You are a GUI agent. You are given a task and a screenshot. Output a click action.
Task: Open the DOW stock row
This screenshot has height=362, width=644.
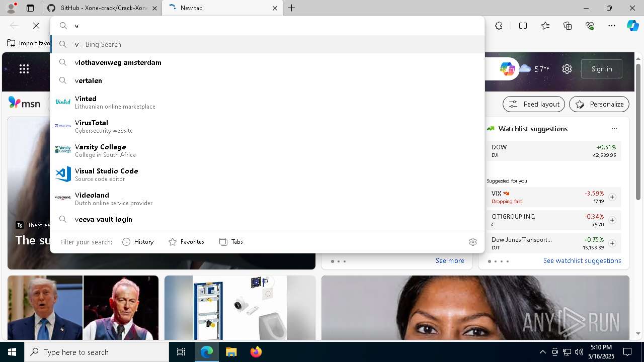pyautogui.click(x=554, y=151)
